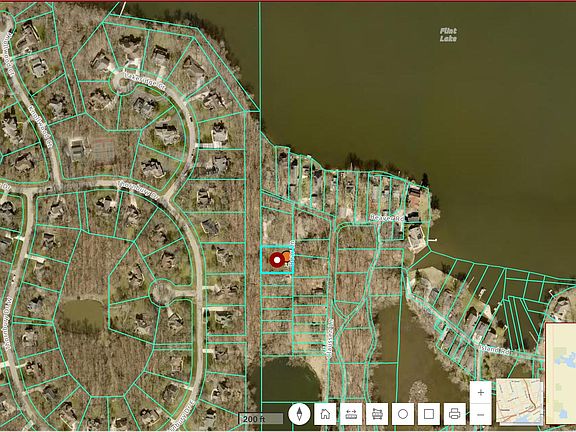The height and width of the screenshot is (432, 576).
Task: Zoom out with the minus button
Action: (x=480, y=414)
